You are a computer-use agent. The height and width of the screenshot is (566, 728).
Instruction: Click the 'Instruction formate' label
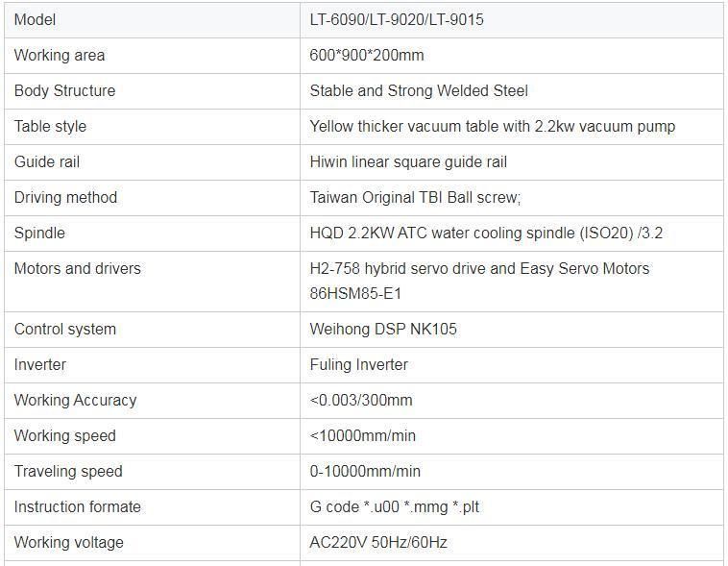(x=78, y=507)
